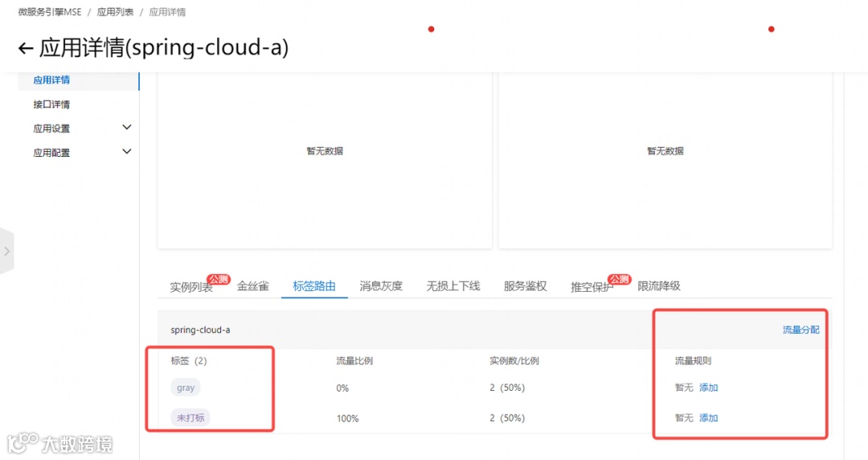Expand the 应用配置 sidebar chevron

pyautogui.click(x=127, y=151)
